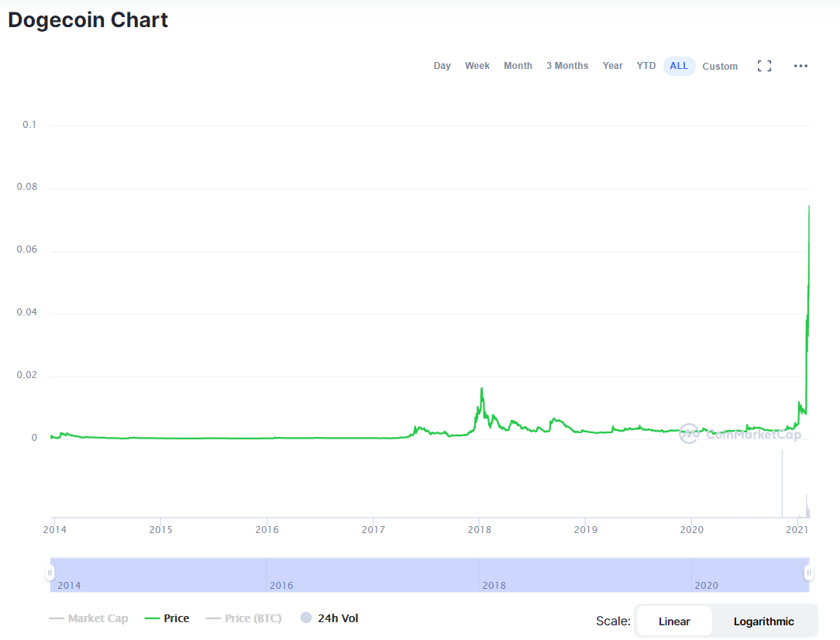The width and height of the screenshot is (840, 640).
Task: Select the Week time range
Action: pos(477,66)
